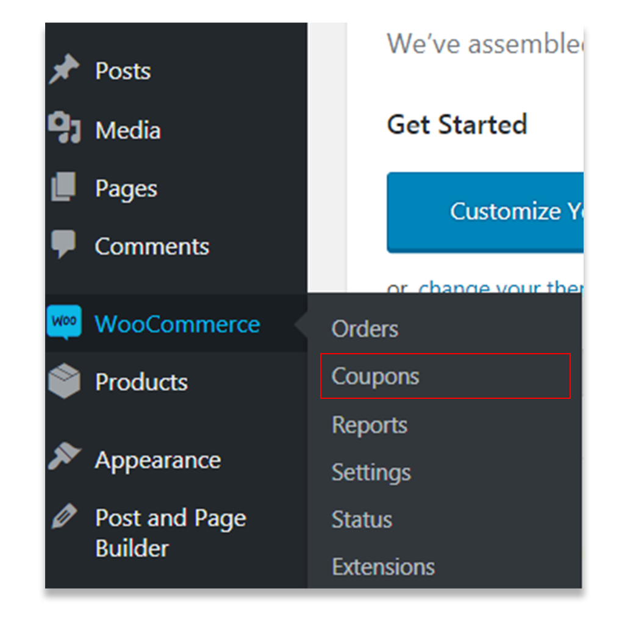Viewport: 644px width, 644px height.
Task: Open Extensions from the submenu
Action: pos(383,567)
